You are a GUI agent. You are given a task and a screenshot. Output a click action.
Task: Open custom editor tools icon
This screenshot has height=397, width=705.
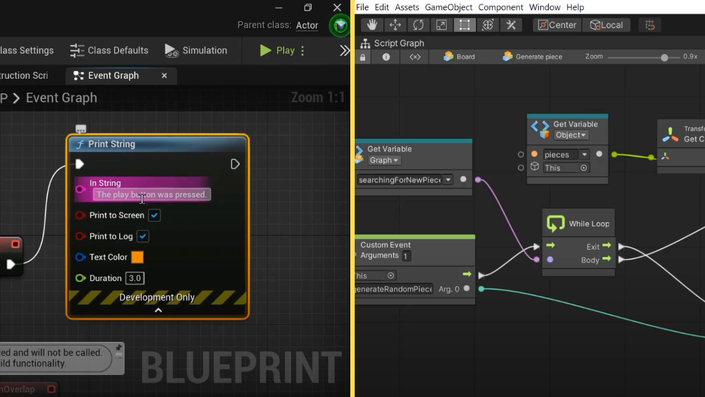point(511,25)
